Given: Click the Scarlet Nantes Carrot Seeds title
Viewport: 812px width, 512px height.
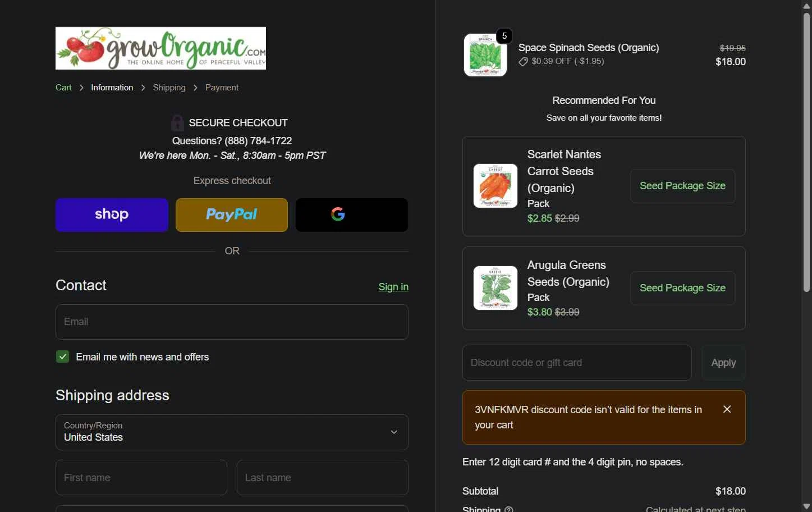Looking at the screenshot, I should [x=564, y=171].
